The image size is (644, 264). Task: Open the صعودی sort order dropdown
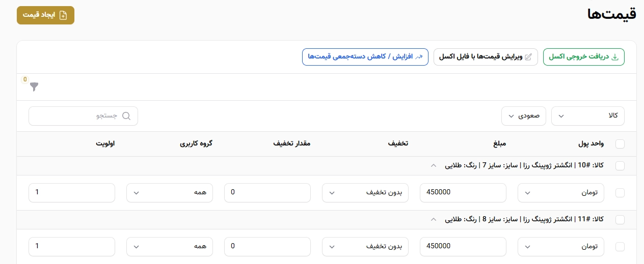tap(524, 116)
